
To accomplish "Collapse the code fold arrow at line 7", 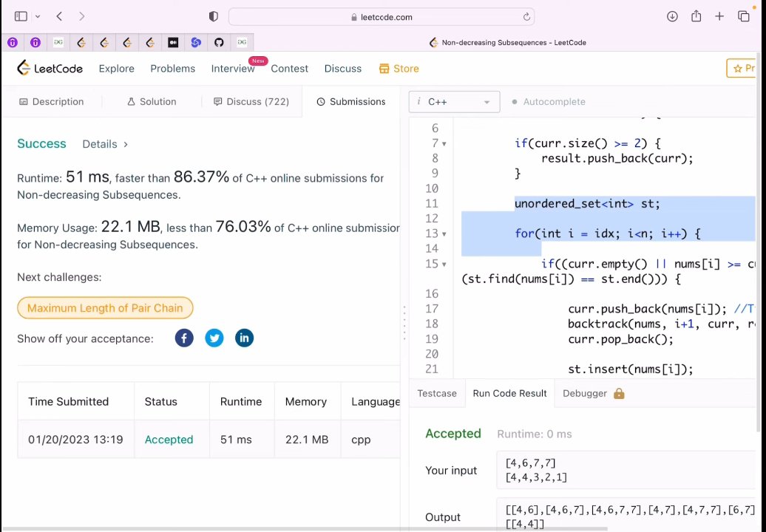I will point(444,144).
